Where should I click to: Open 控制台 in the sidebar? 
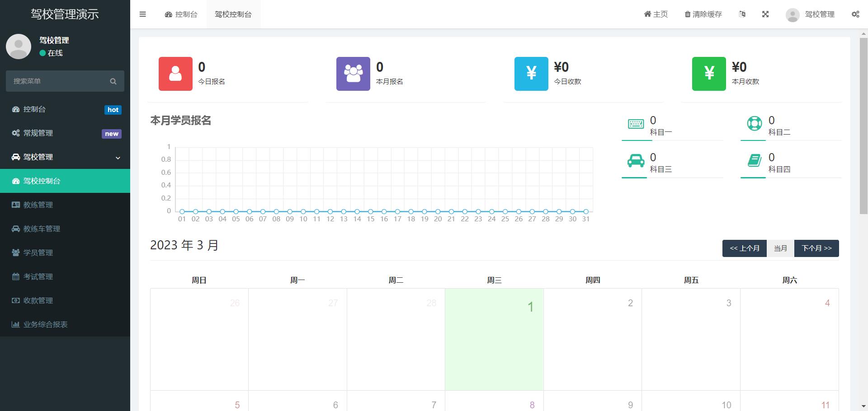click(x=65, y=109)
